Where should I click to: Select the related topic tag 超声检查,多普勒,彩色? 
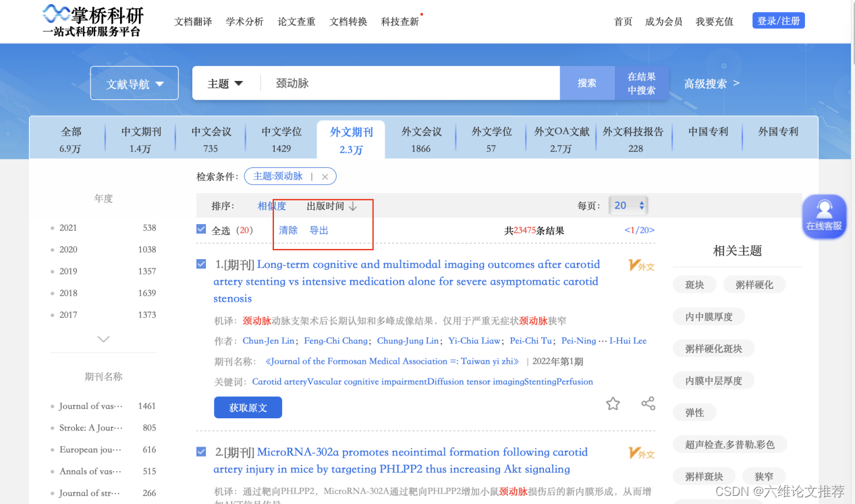pos(729,444)
